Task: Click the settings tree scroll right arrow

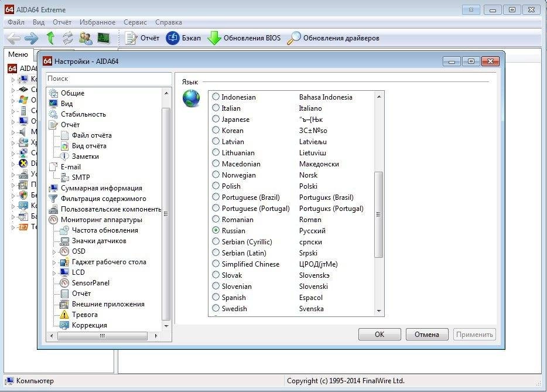Action: click(156, 336)
